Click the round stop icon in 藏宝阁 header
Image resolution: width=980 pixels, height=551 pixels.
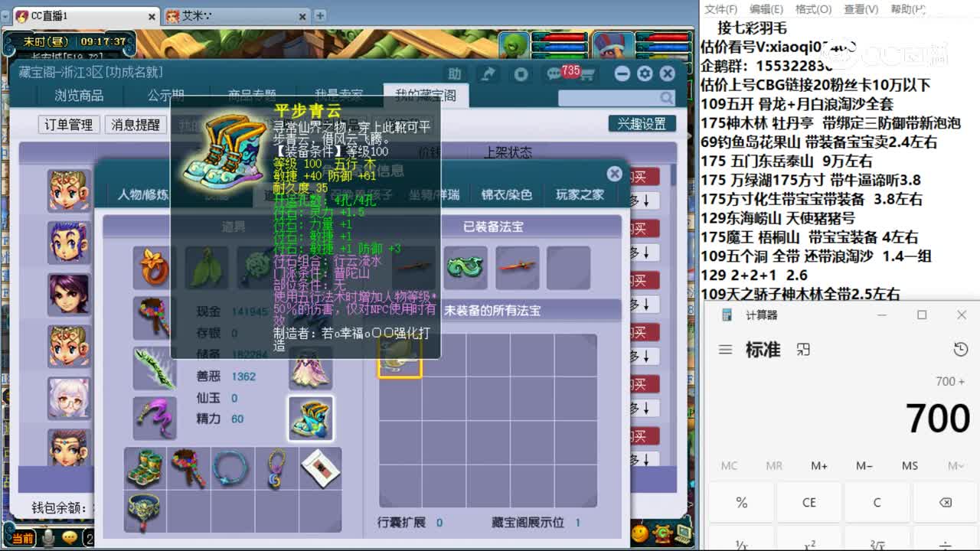click(x=521, y=74)
